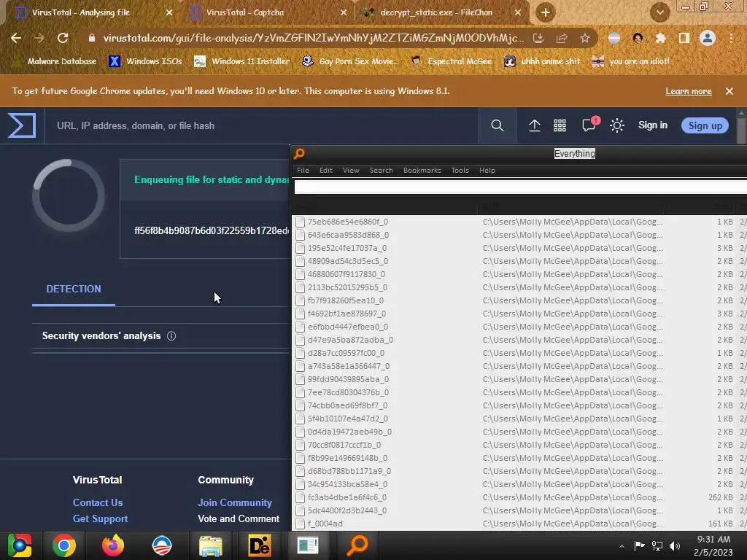747x560 pixels.
Task: Open Firefox from the taskbar
Action: click(x=113, y=545)
